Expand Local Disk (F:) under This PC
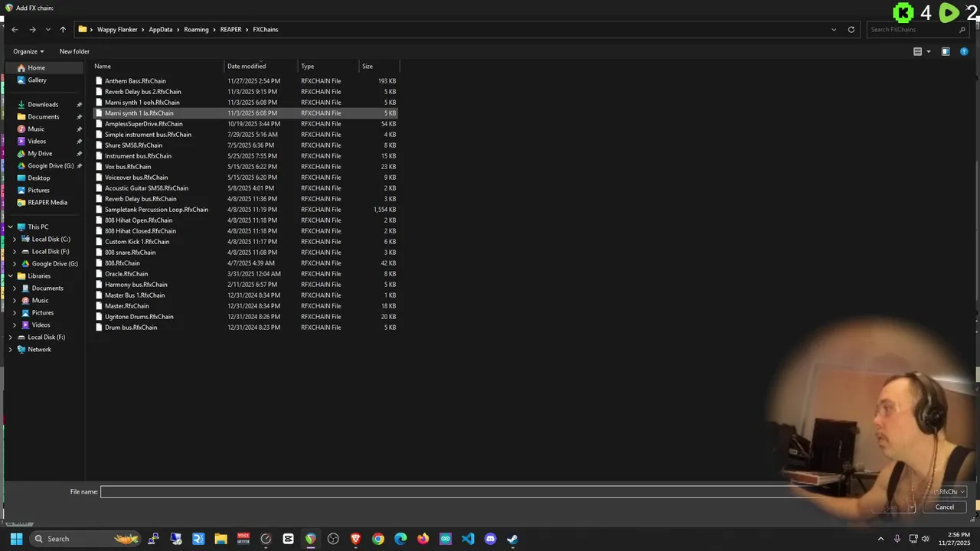 point(15,251)
